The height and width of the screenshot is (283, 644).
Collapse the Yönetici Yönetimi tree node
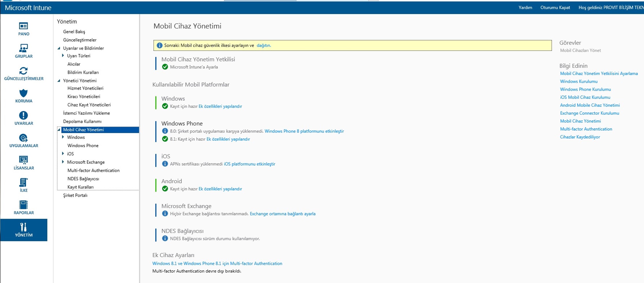(59, 80)
